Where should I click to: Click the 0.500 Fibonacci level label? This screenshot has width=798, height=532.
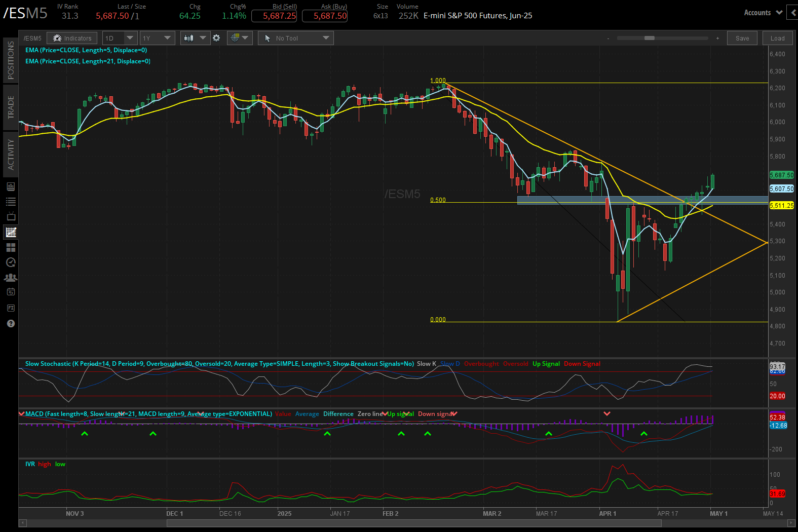tap(438, 200)
